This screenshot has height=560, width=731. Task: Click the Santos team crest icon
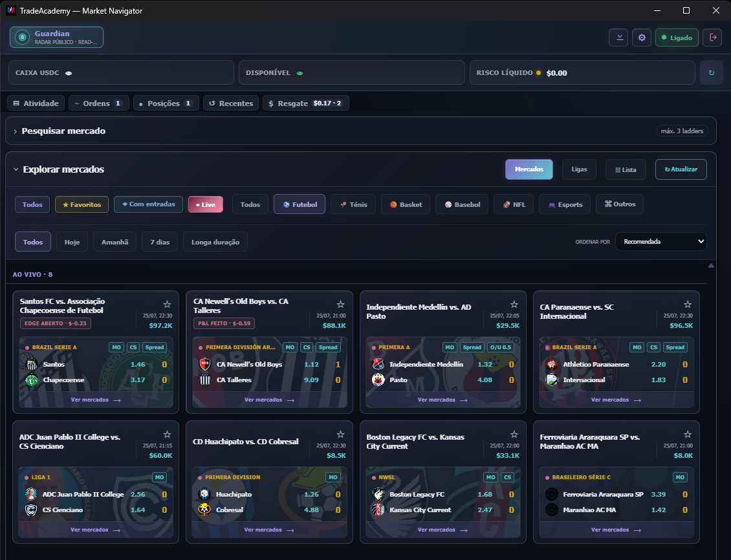(31, 364)
